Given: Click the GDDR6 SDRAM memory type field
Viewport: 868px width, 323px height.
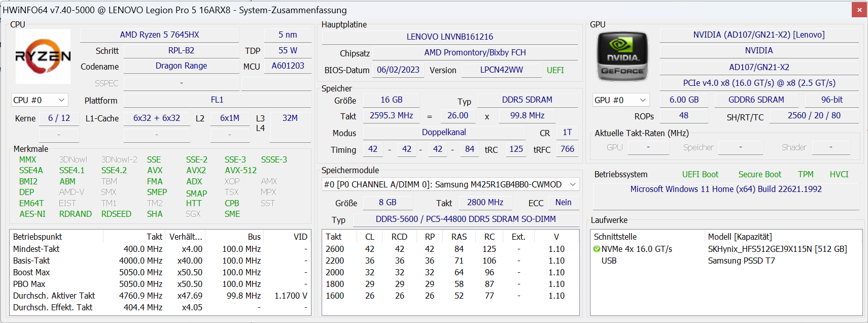Looking at the screenshot, I should tap(756, 100).
